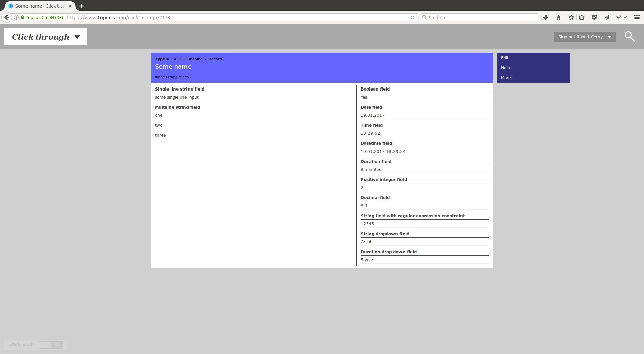Show bookmarks list icon

582,17
